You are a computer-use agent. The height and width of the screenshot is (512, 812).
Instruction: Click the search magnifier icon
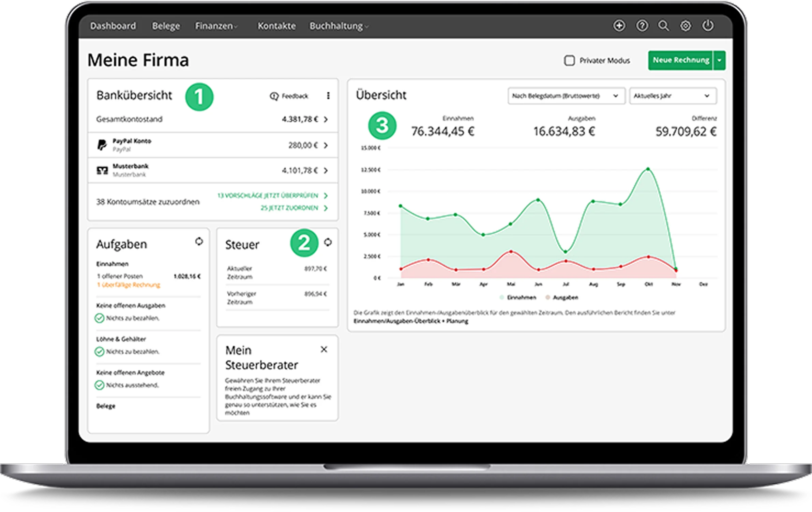[x=663, y=26]
